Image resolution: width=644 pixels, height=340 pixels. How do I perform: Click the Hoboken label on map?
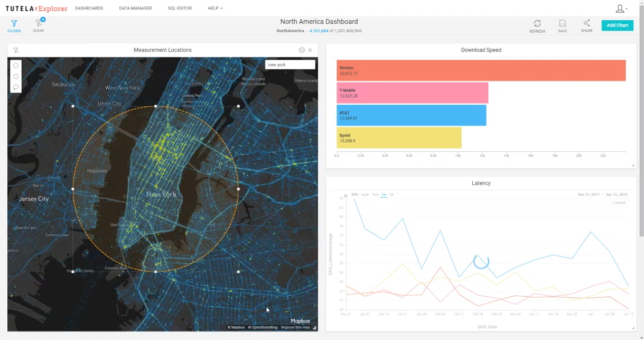pyautogui.click(x=97, y=171)
